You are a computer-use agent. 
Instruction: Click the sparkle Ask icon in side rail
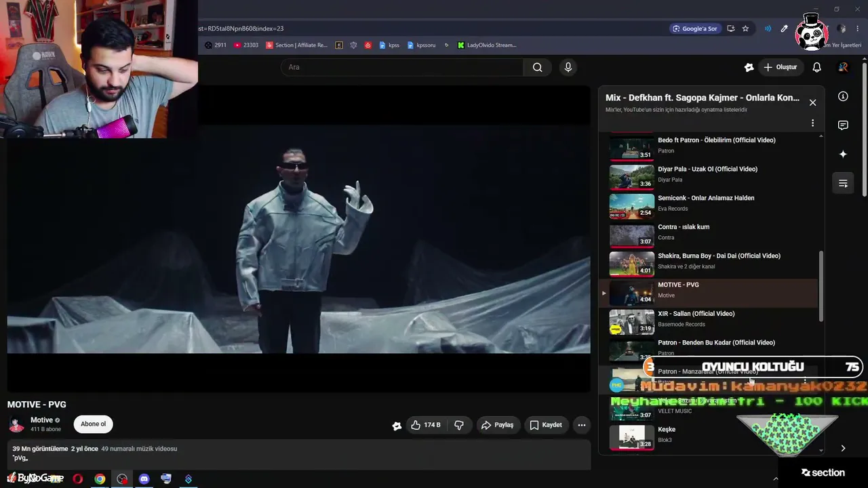click(843, 154)
